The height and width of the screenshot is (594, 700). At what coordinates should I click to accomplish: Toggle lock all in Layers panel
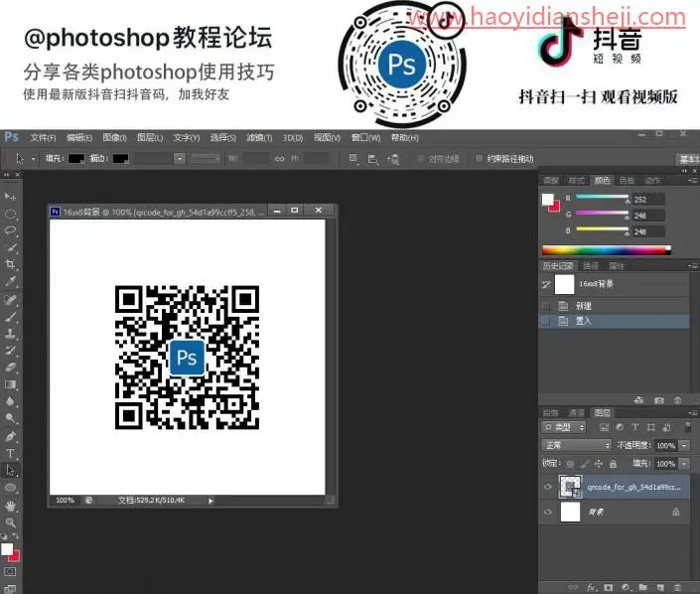tap(613, 464)
